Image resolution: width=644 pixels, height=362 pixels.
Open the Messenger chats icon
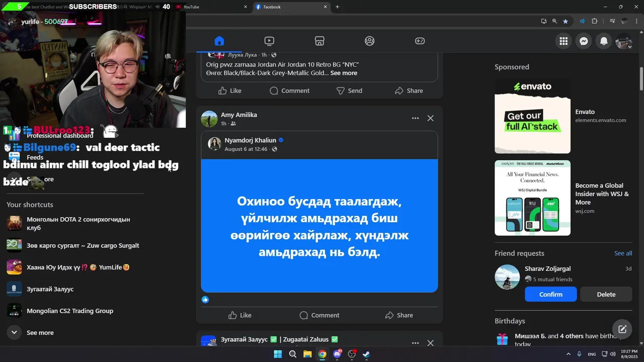pos(584,41)
